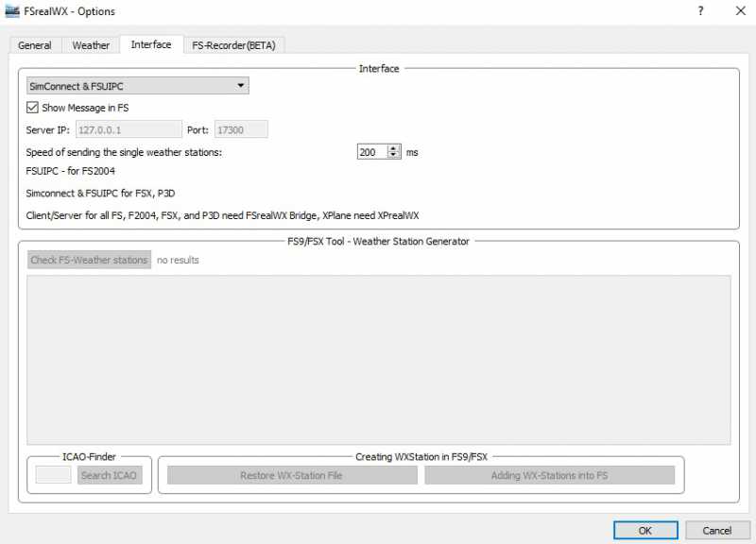Click 'FS9/FSX Tool - Weather Station Generator' heading
Image resolution: width=756 pixels, height=544 pixels.
pyautogui.click(x=379, y=242)
